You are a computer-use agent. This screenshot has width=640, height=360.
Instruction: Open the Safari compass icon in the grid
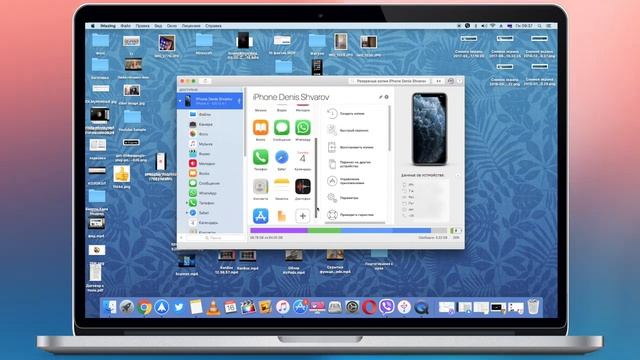(282, 157)
